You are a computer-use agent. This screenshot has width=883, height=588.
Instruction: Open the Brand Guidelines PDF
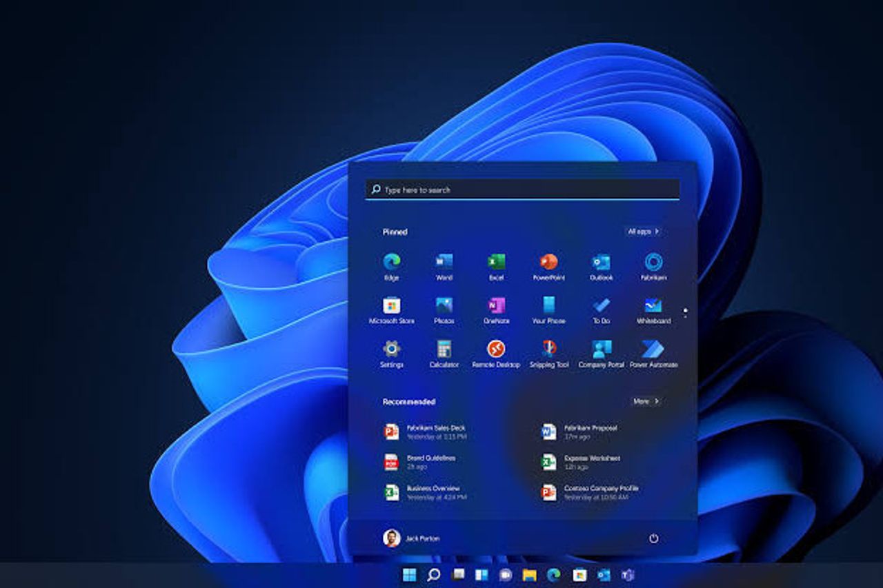pyautogui.click(x=420, y=462)
